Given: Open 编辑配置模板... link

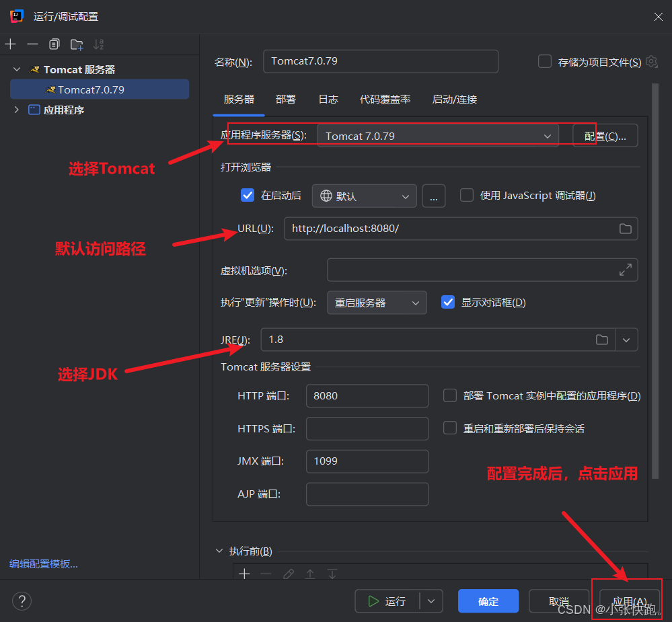Looking at the screenshot, I should point(44,563).
